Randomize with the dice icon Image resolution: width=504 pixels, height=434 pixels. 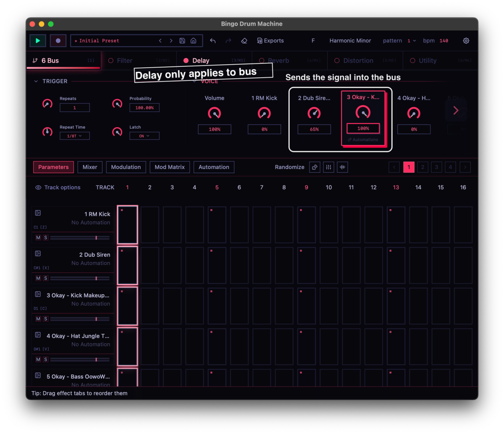[315, 167]
